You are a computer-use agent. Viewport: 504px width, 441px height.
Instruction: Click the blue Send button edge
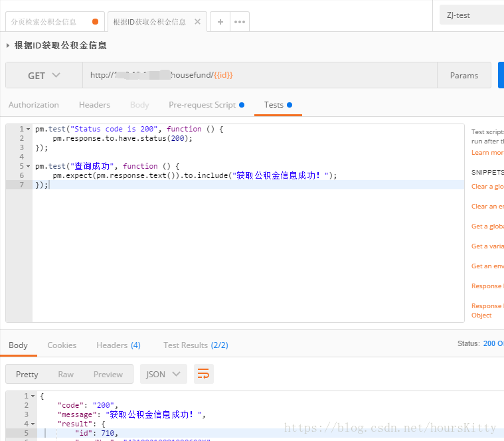coord(501,75)
